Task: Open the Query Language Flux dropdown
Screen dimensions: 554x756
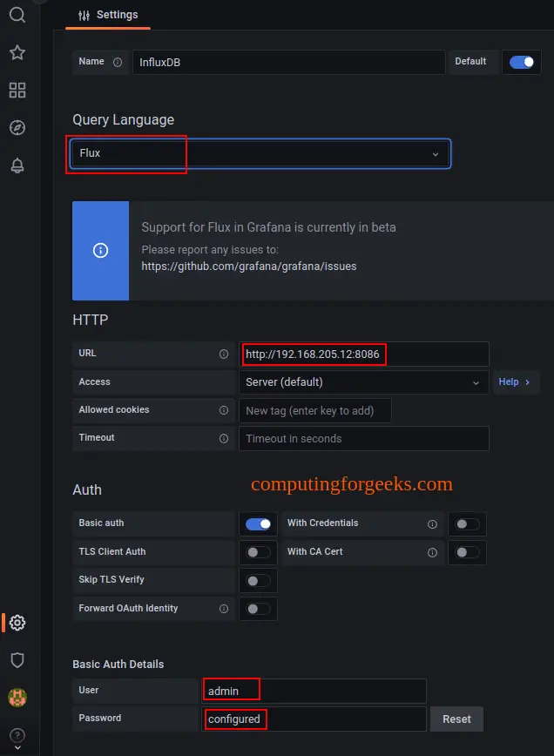Action: click(x=260, y=154)
